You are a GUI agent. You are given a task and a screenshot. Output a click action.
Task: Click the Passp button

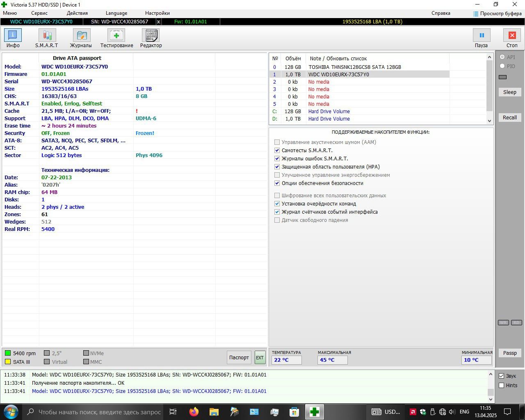pyautogui.click(x=510, y=353)
